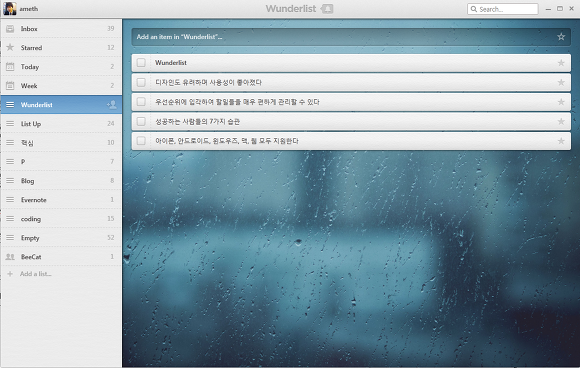Click share icon on Wunderlist list
580x368 pixels.
coord(112,105)
